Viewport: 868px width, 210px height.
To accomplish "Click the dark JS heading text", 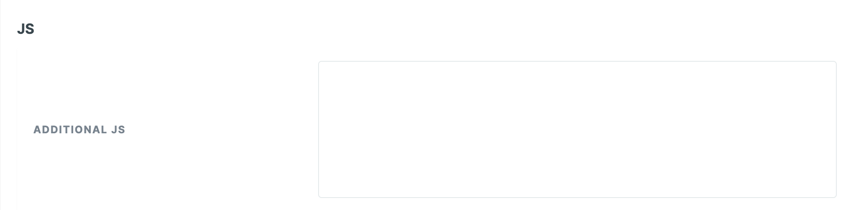I will pyautogui.click(x=26, y=29).
